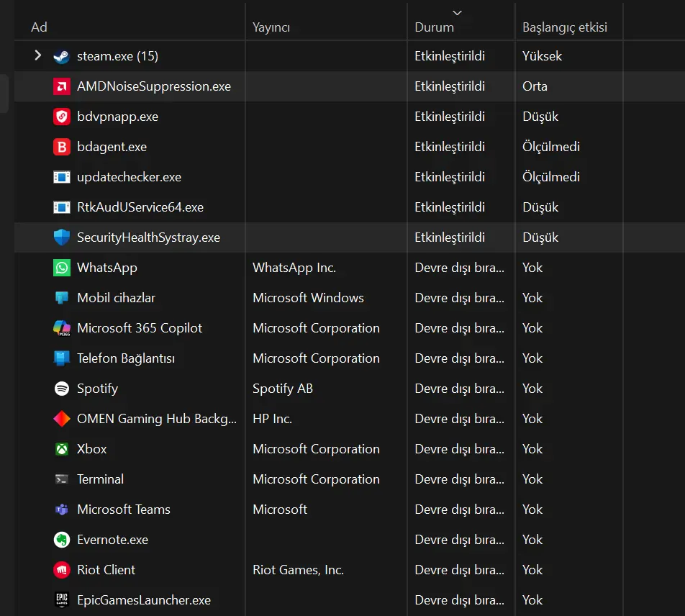Select the Spotify name text
Screen dimensions: 685x616
[x=97, y=389]
